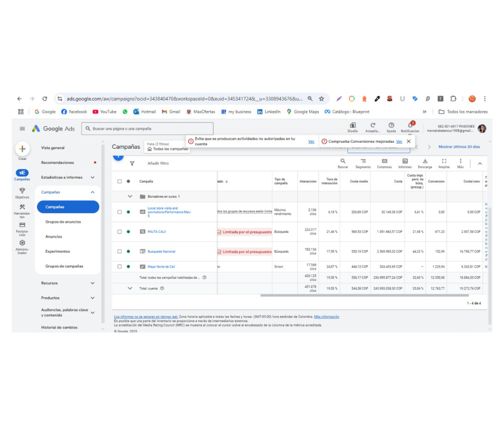Open Grupos de anuncios menu item
504x423 pixels.
pyautogui.click(x=63, y=222)
